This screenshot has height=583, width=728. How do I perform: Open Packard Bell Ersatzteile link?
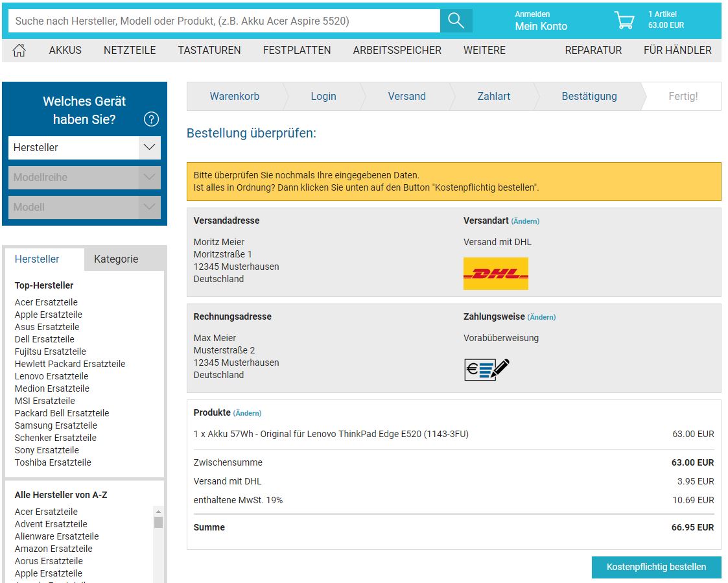tap(62, 414)
